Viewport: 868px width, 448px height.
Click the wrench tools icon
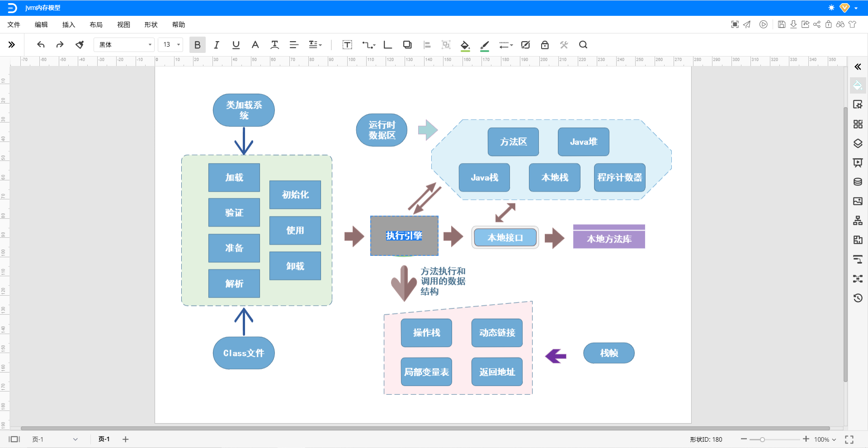pos(564,45)
